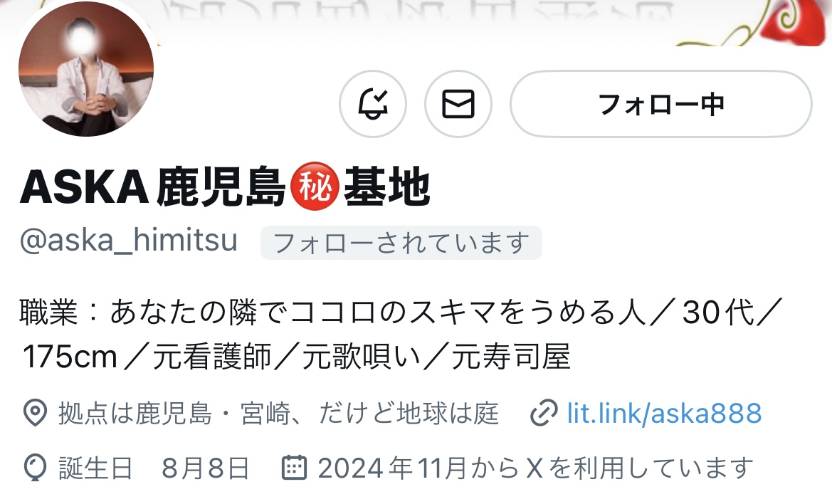This screenshot has height=504, width=832.
Task: Select the 誕生日 8月8日 birthday text
Action: click(154, 468)
